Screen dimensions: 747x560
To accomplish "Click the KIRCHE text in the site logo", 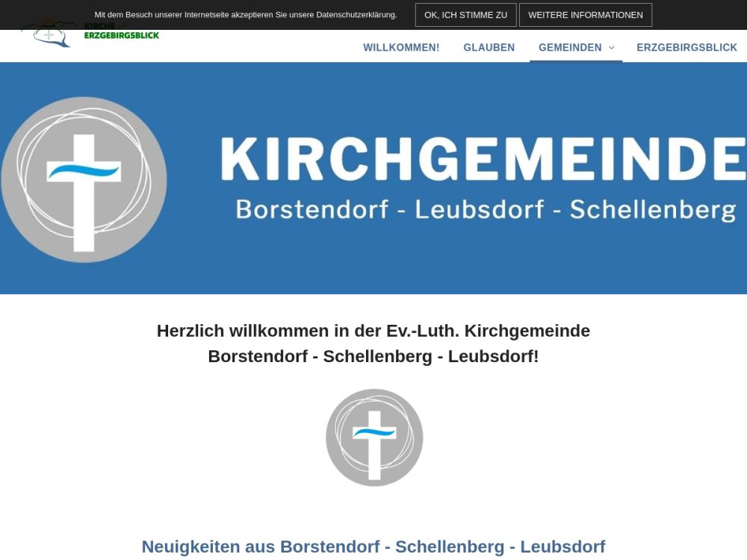I will [99, 26].
